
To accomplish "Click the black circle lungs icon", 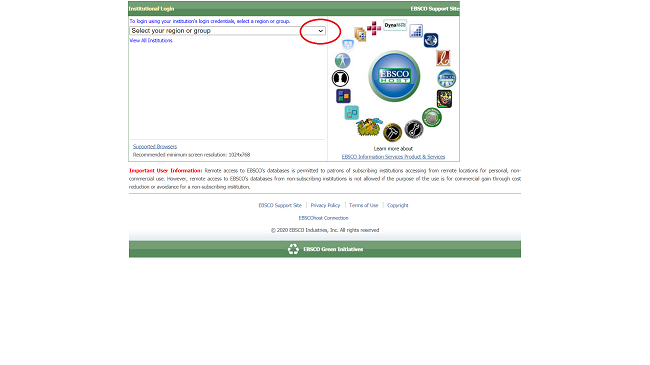I will [x=340, y=78].
